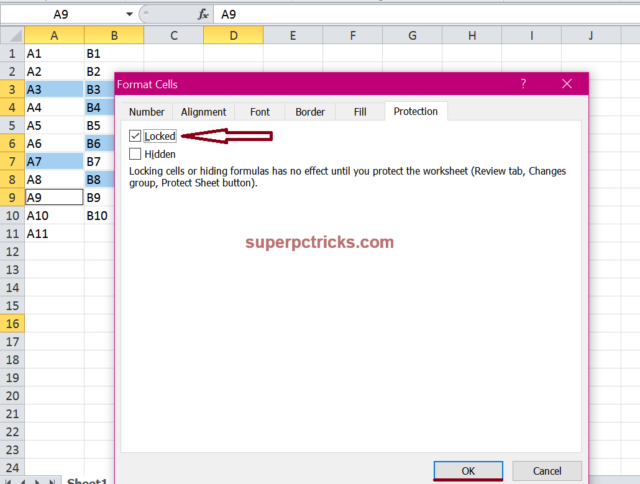Switch to the Number tab
The width and height of the screenshot is (640, 484).
point(147,112)
